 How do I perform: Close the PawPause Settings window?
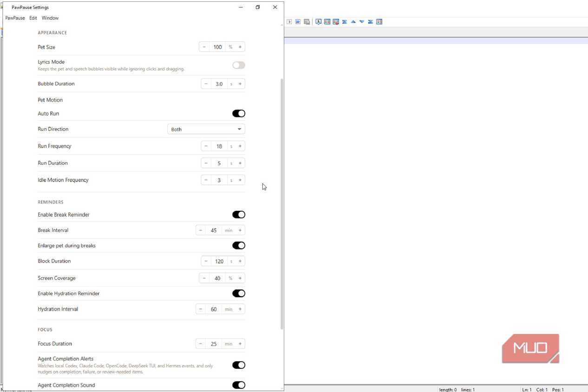[275, 7]
